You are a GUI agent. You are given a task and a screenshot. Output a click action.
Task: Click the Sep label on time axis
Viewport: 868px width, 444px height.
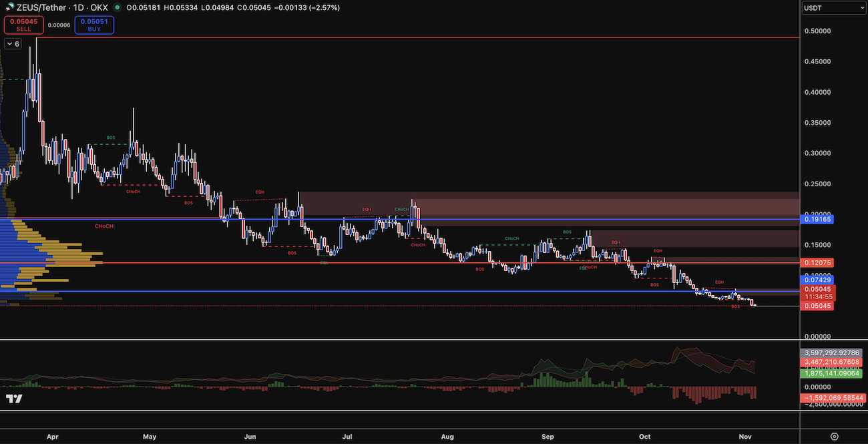548,437
